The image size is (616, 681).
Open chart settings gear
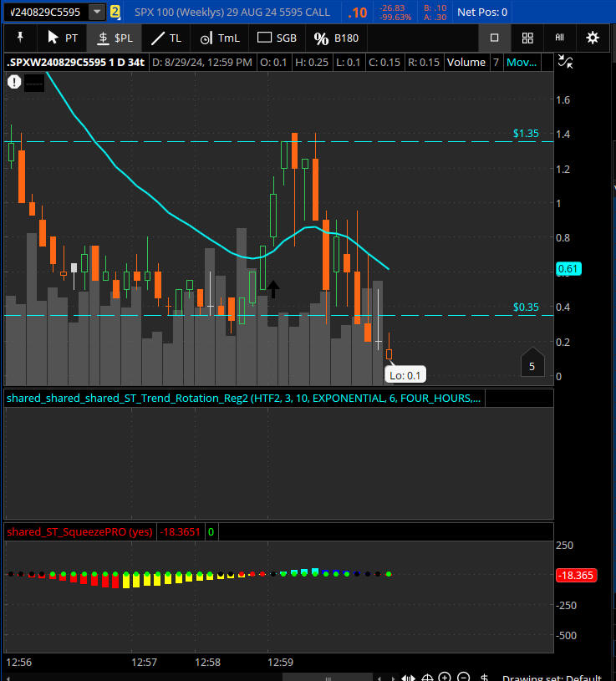593,38
